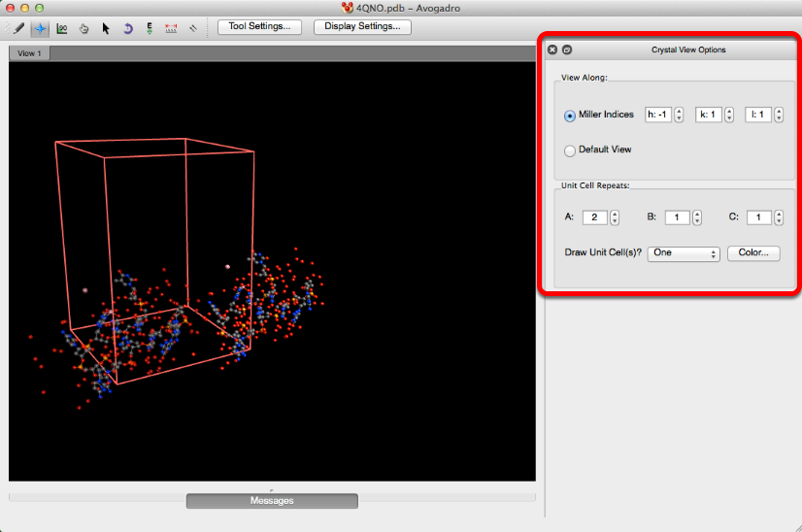Start the Auto Optimization tool
This screenshot has width=802, height=532.
tap(150, 28)
